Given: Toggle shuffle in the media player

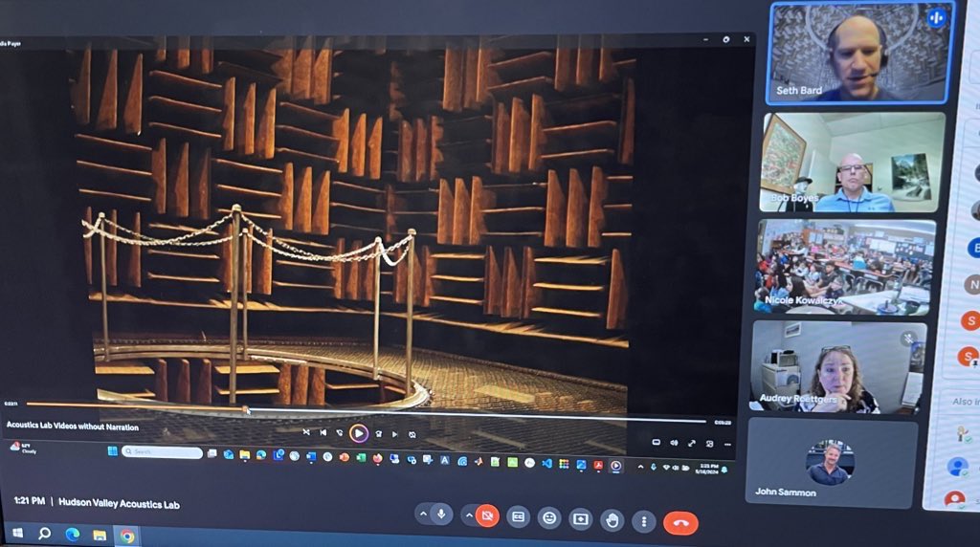Looking at the screenshot, I should (306, 432).
